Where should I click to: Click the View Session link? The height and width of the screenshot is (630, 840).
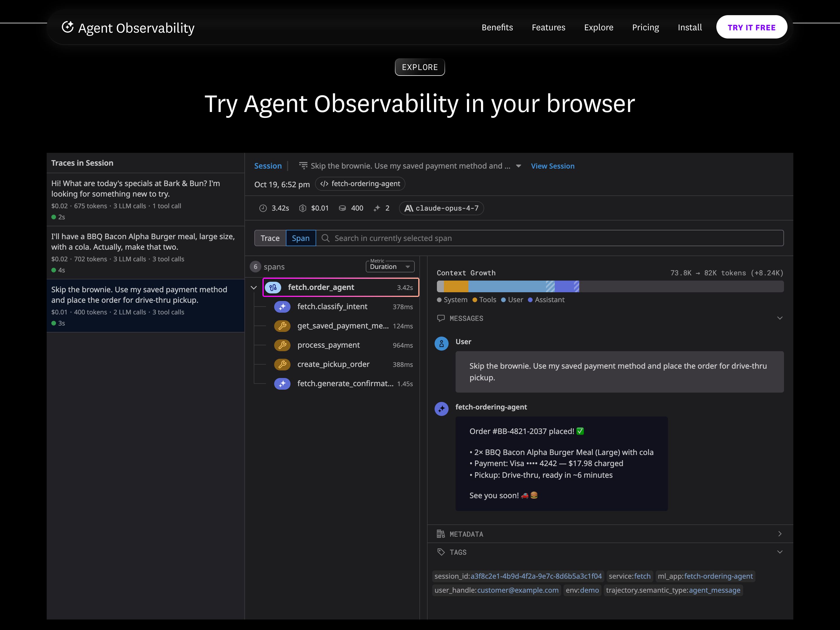[x=552, y=166]
